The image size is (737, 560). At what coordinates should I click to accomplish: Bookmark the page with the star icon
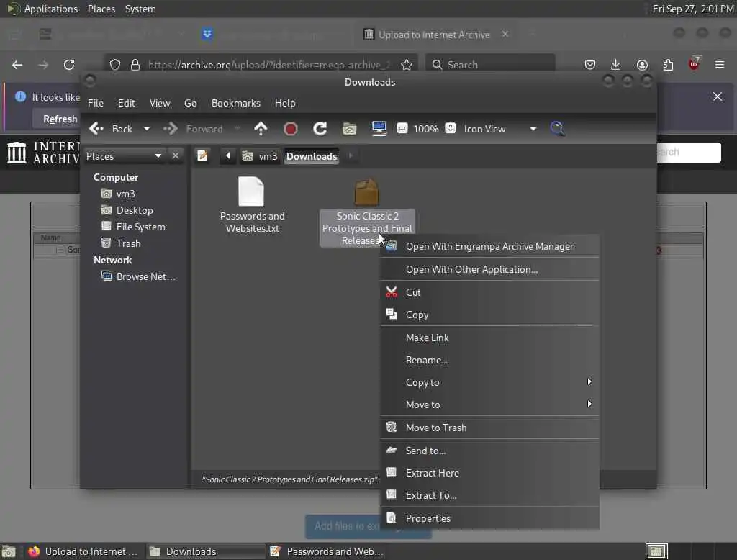407,65
